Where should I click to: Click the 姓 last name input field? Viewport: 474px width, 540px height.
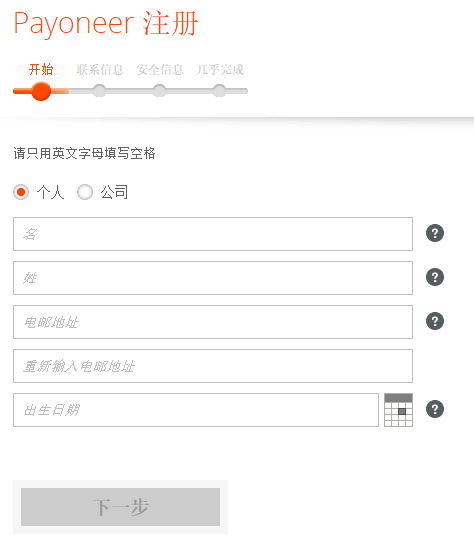click(x=213, y=278)
